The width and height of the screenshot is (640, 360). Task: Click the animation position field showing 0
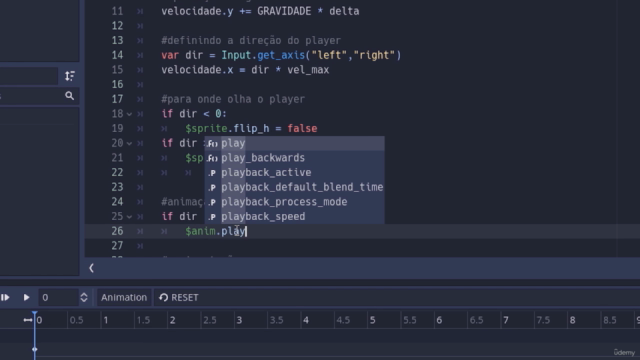(58, 298)
